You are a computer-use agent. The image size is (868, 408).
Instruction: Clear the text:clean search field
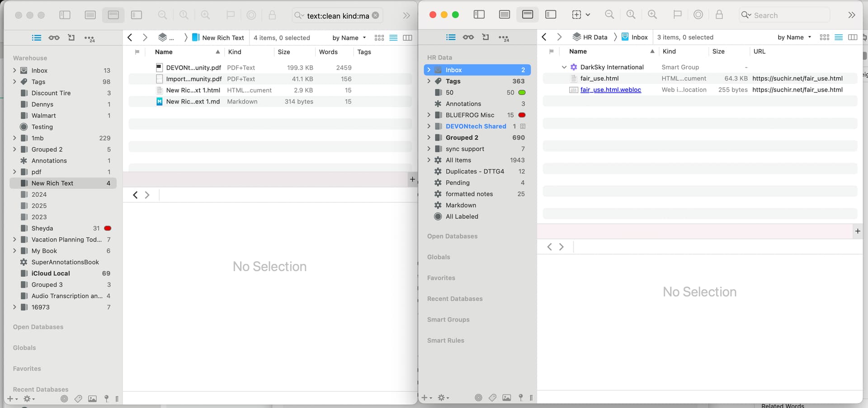point(375,15)
